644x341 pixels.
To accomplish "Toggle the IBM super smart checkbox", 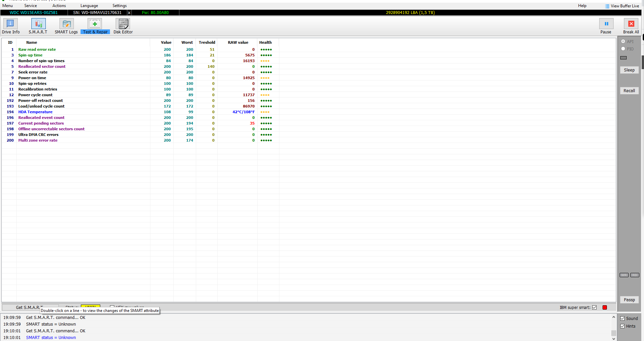I will click(x=594, y=308).
